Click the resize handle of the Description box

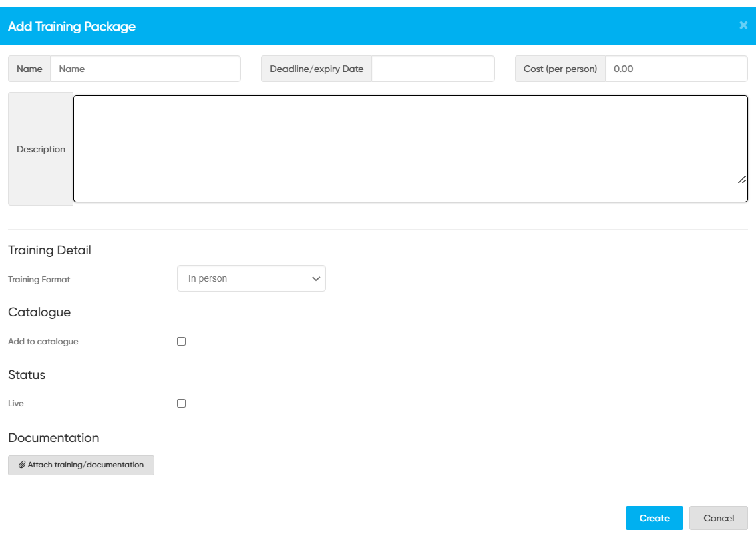pyautogui.click(x=741, y=179)
